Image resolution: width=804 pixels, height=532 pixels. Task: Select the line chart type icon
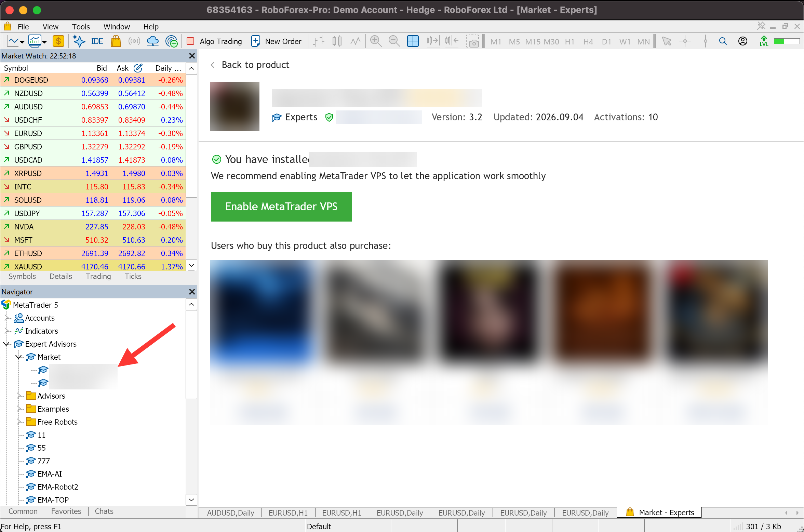(x=355, y=41)
